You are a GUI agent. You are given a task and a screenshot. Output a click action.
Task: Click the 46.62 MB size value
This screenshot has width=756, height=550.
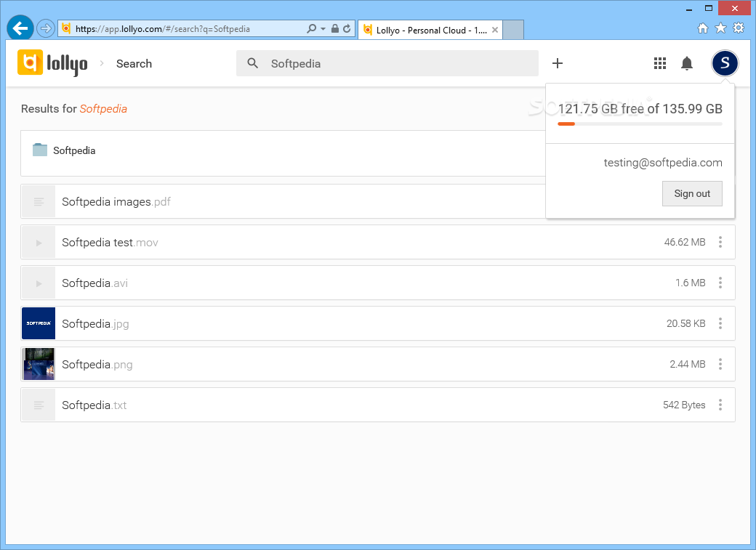685,242
